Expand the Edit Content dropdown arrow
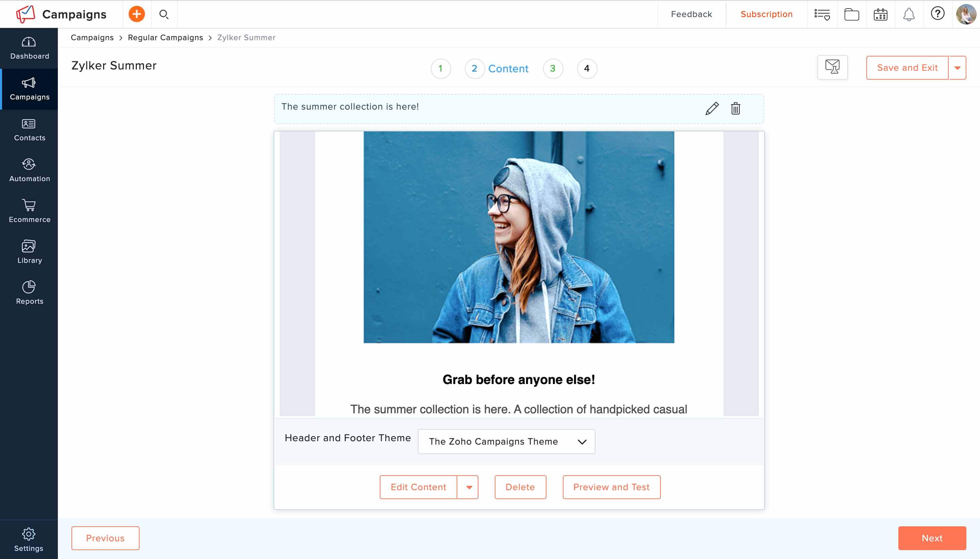980x559 pixels. pos(469,487)
